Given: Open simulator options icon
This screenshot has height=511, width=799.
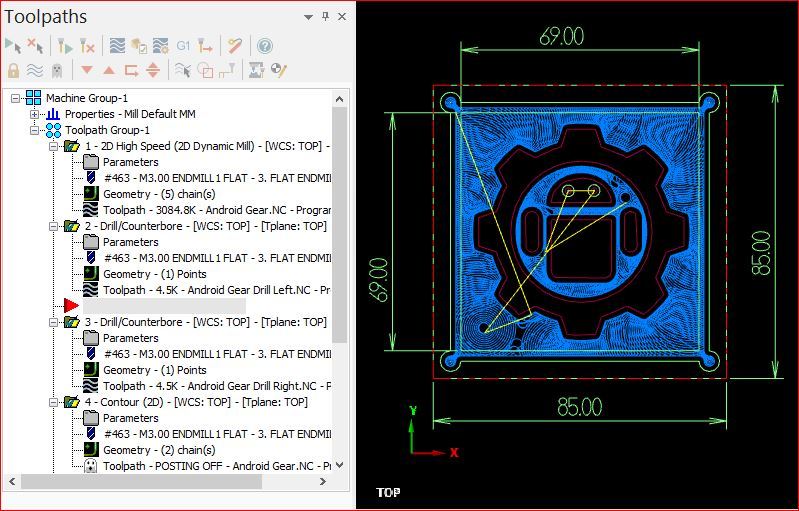Looking at the screenshot, I should [x=161, y=46].
